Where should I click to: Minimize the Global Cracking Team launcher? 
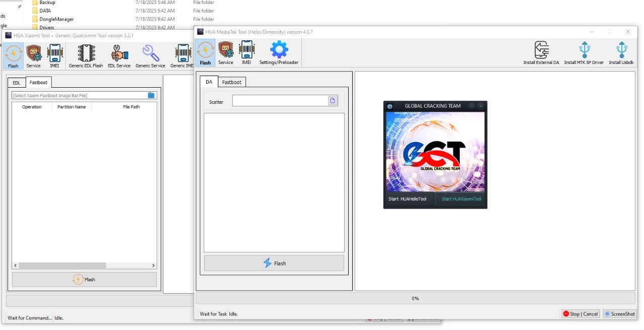(471, 106)
